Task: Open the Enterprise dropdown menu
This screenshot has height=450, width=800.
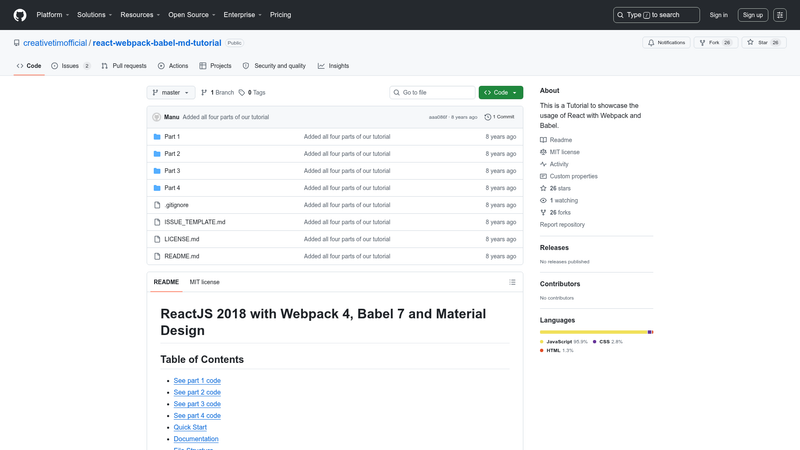Action: (x=242, y=15)
